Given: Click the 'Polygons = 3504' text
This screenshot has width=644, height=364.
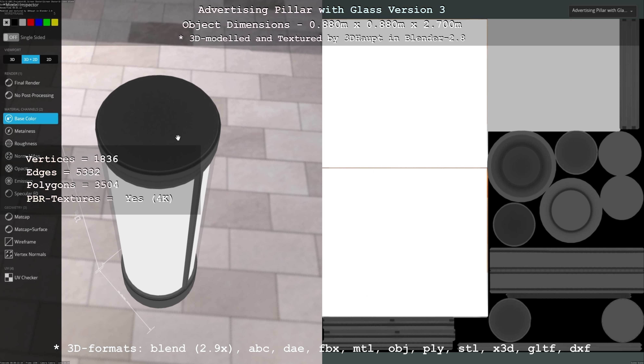Looking at the screenshot, I should pos(73,185).
